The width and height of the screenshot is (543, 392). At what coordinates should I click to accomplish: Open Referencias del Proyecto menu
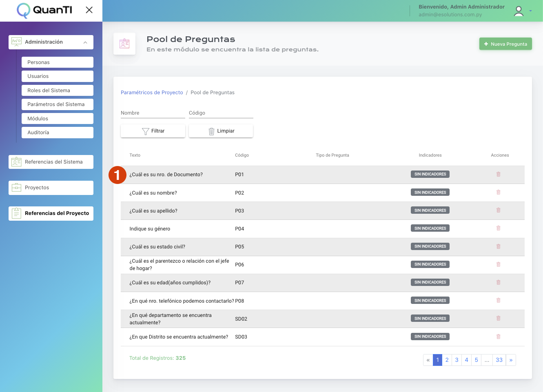[51, 213]
